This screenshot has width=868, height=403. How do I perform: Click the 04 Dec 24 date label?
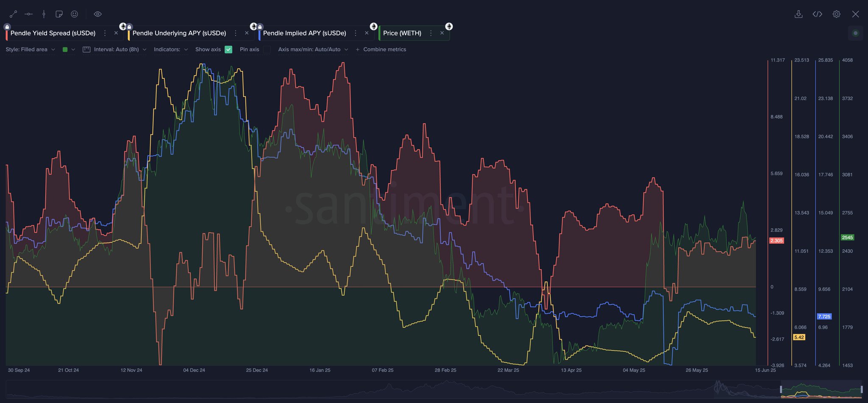194,370
